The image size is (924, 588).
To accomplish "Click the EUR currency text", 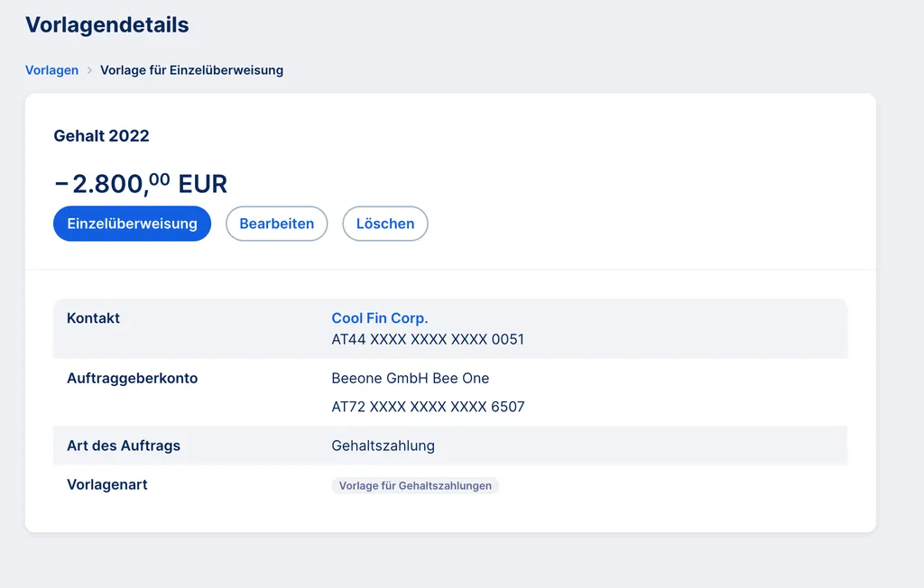I will click(203, 185).
